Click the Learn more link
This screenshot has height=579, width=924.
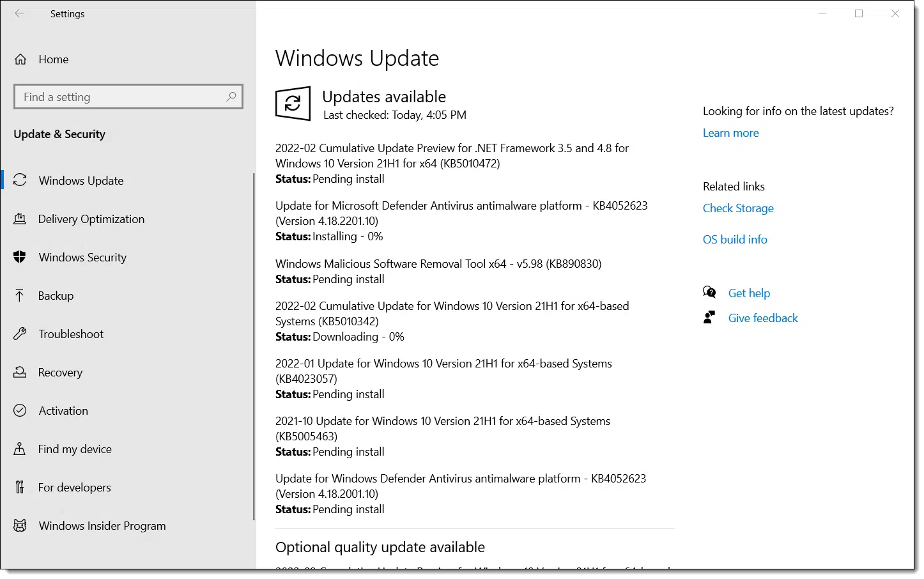click(x=730, y=133)
